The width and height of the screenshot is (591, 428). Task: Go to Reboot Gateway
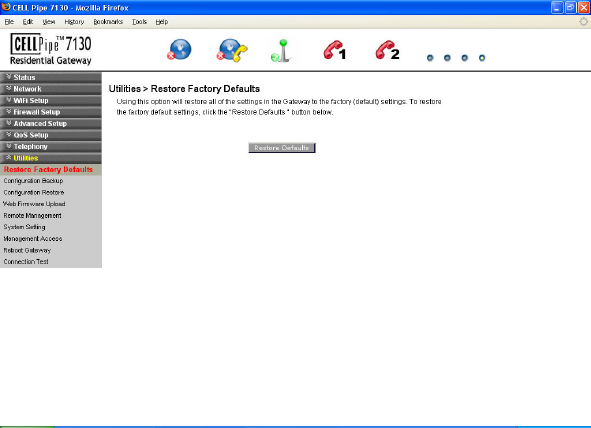point(27,250)
